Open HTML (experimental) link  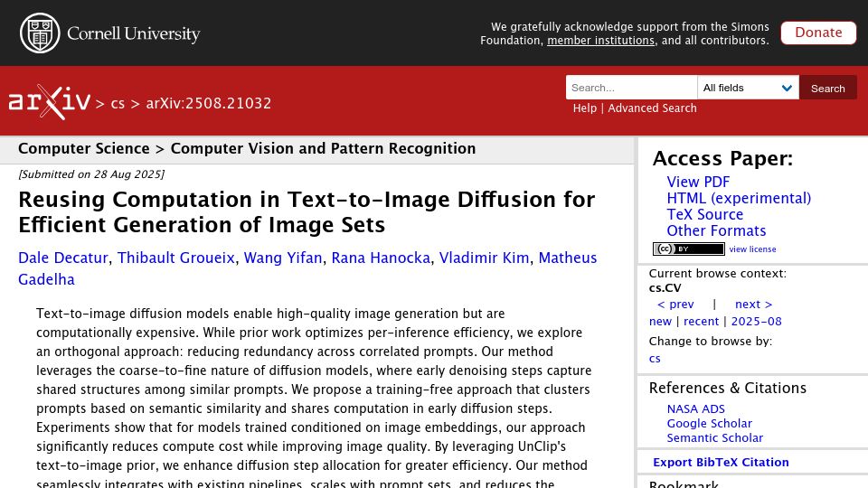[x=739, y=198]
